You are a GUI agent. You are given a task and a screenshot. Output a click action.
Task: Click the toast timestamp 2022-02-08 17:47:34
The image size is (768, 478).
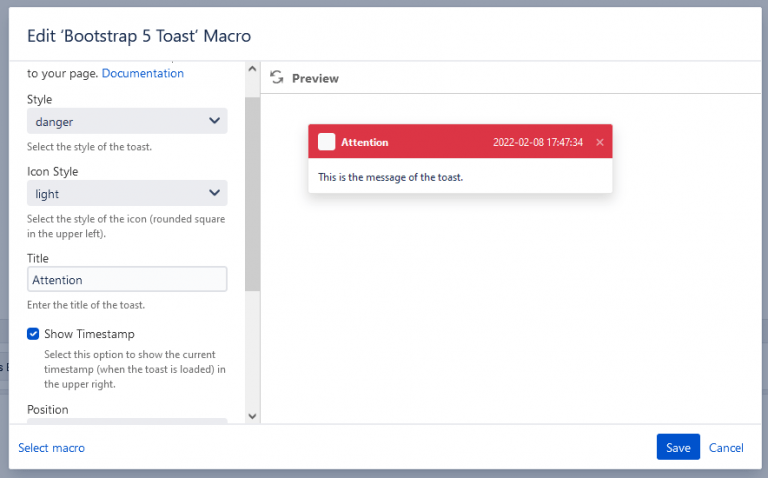click(537, 142)
